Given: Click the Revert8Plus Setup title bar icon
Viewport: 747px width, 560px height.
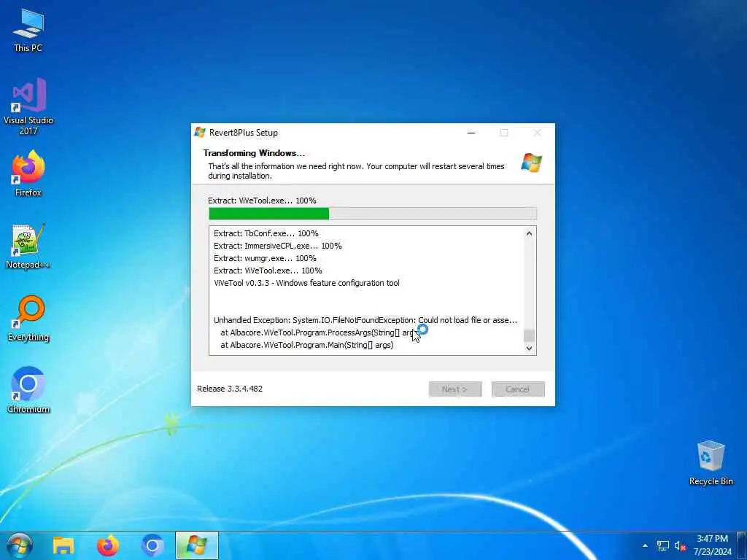Looking at the screenshot, I should tap(200, 133).
